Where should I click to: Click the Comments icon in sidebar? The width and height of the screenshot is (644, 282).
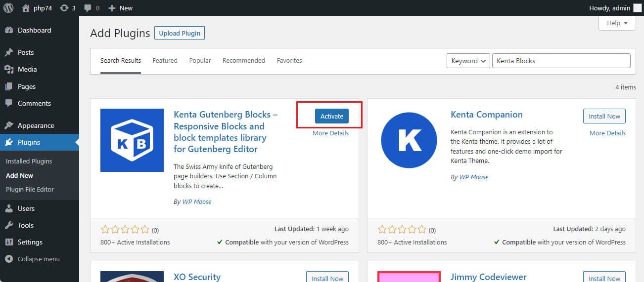9,103
